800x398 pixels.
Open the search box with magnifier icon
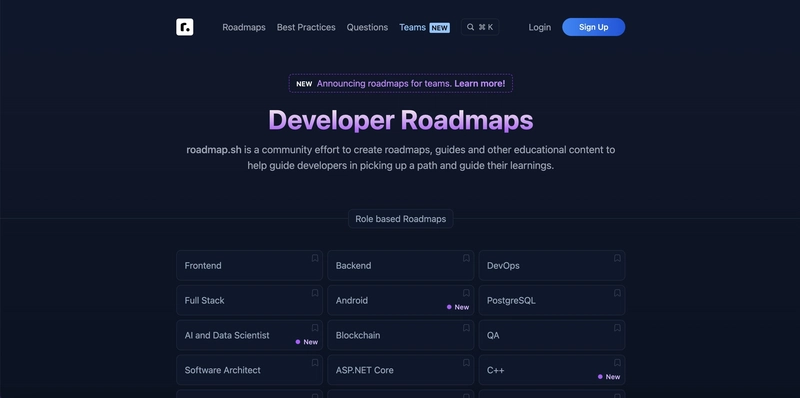tap(480, 27)
